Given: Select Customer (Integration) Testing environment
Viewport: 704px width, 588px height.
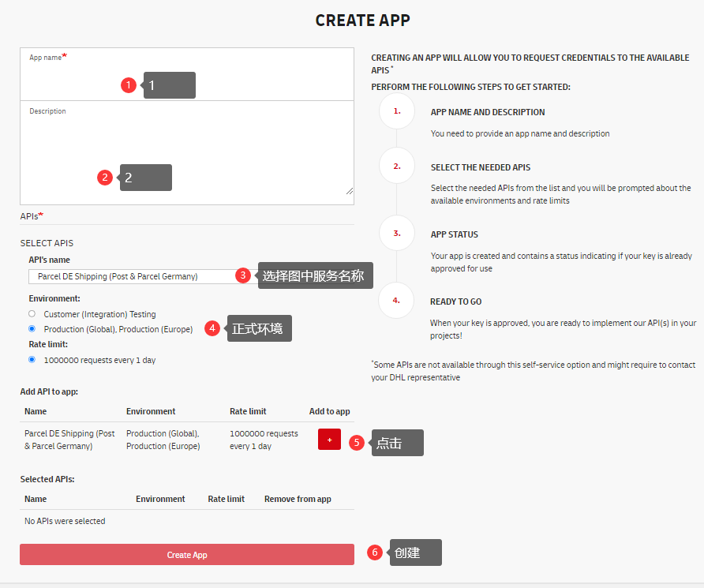Looking at the screenshot, I should point(32,314).
